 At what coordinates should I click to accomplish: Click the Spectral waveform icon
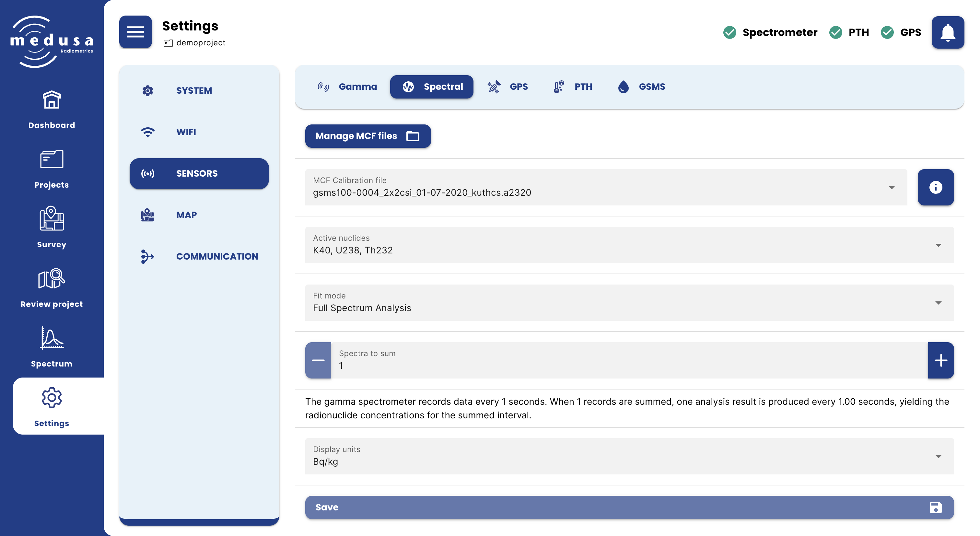tap(408, 87)
